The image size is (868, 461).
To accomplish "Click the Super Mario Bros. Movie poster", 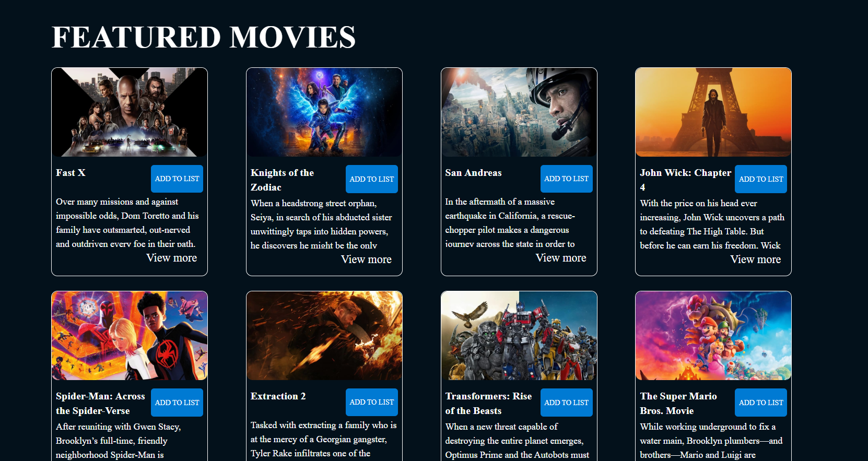I will click(713, 336).
